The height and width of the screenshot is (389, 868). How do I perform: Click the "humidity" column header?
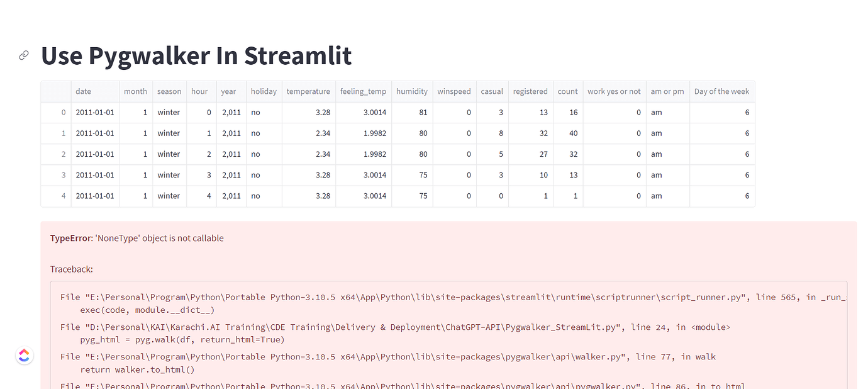click(412, 91)
